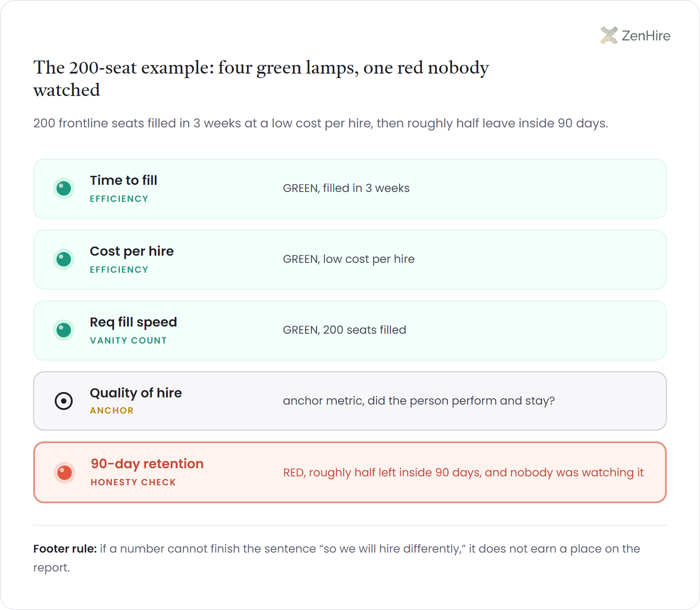
Task: Click 'GREEN, low cost per hire' status
Action: point(349,259)
